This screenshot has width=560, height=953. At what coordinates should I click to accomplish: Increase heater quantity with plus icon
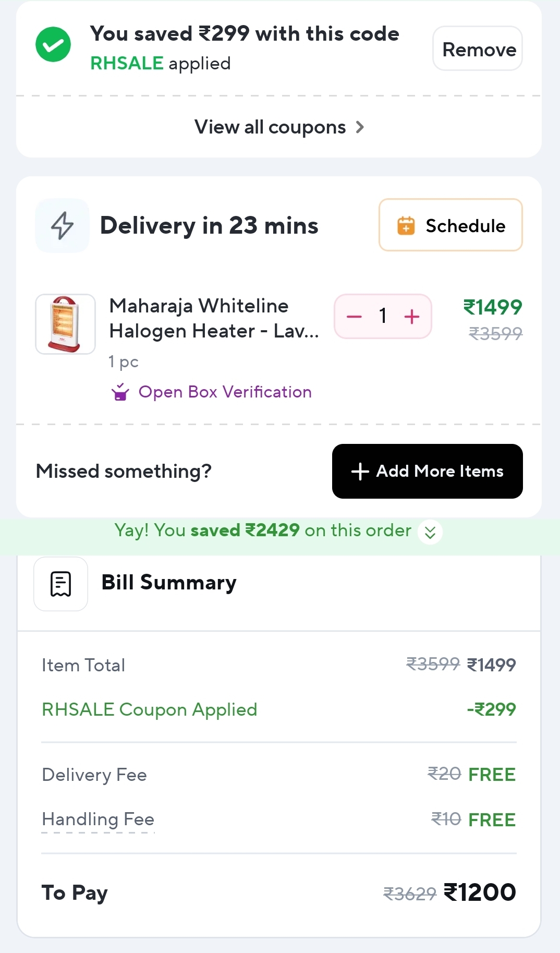tap(412, 317)
